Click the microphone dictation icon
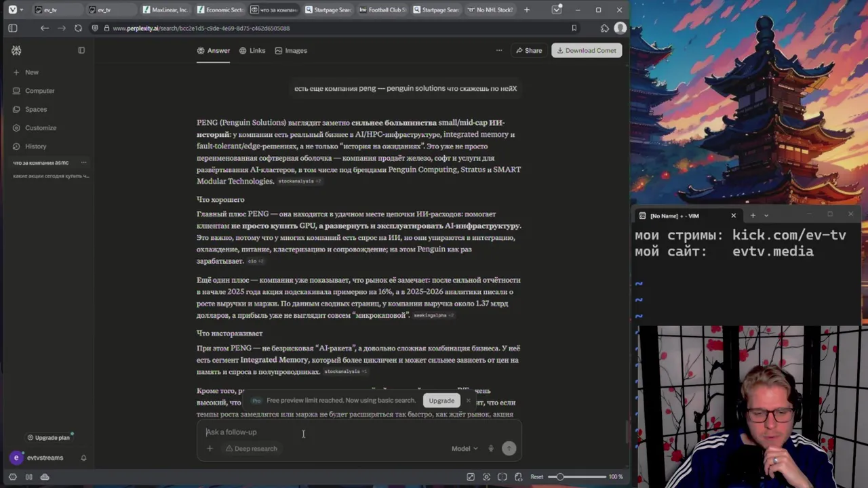Screen dimensions: 868x488 click(x=491, y=449)
